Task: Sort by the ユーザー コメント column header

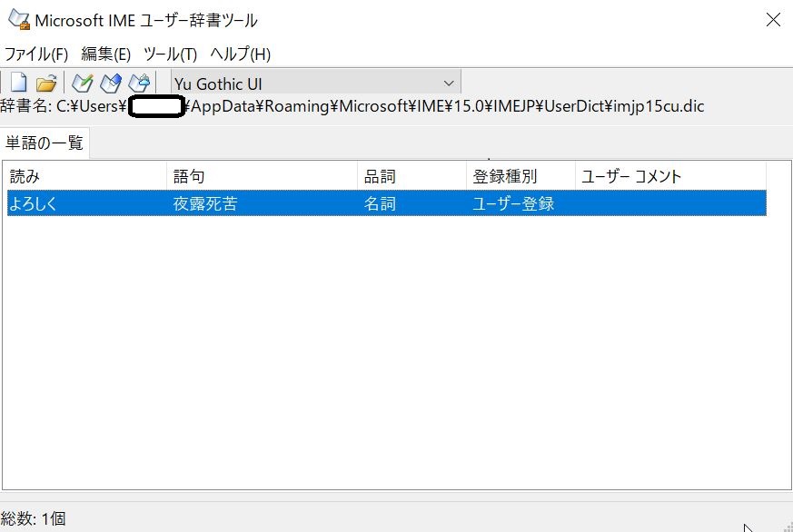Action: pyautogui.click(x=670, y=176)
